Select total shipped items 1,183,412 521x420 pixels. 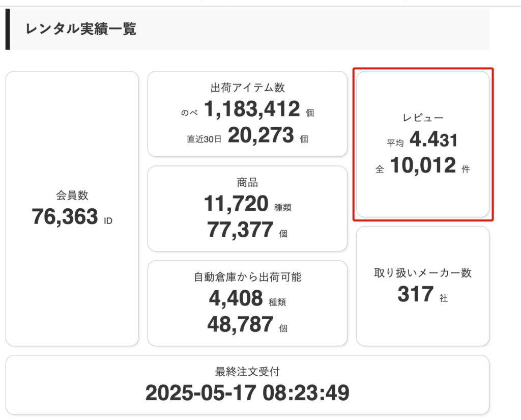252,109
